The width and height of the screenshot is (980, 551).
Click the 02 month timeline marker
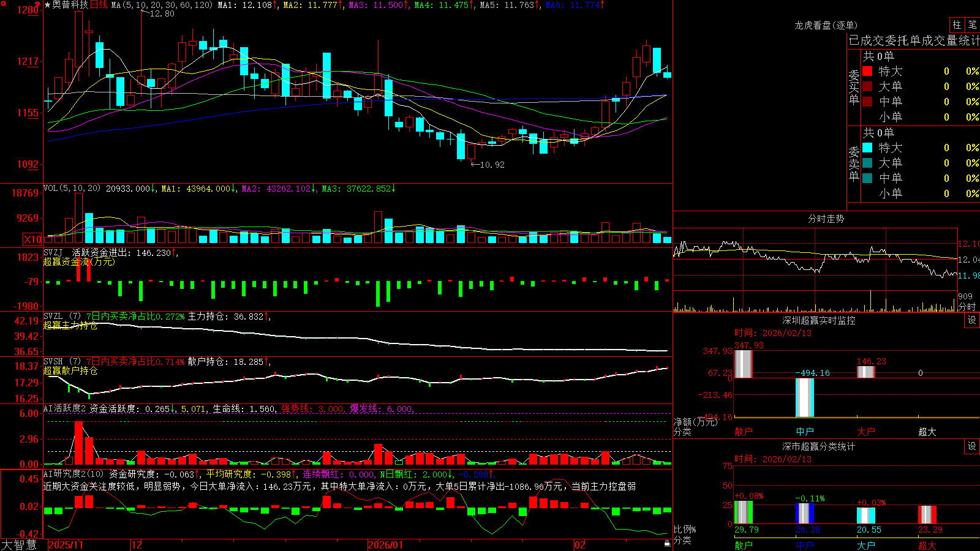point(580,545)
